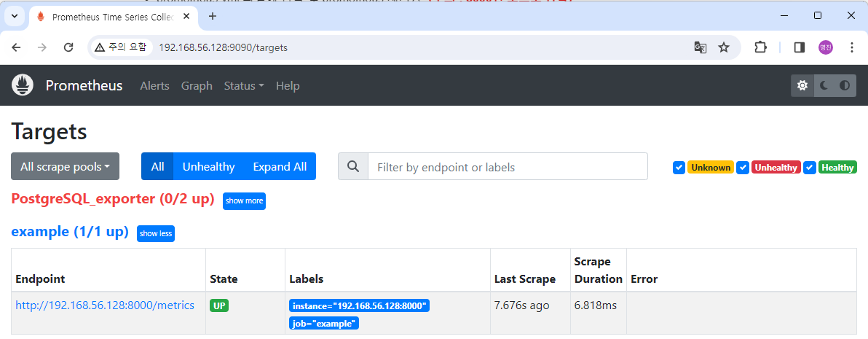Click the green UP state badge

click(219, 305)
